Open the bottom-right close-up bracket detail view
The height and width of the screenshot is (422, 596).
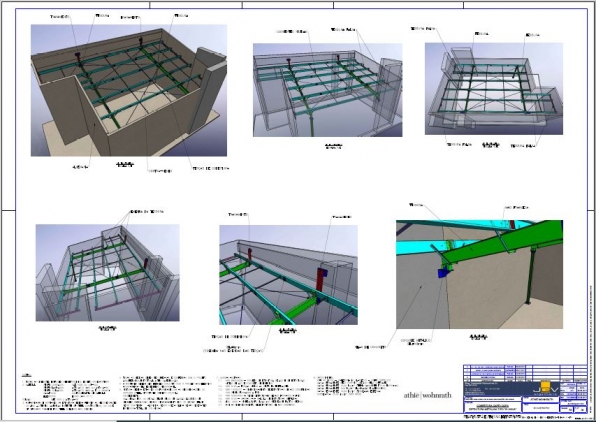pos(479,274)
